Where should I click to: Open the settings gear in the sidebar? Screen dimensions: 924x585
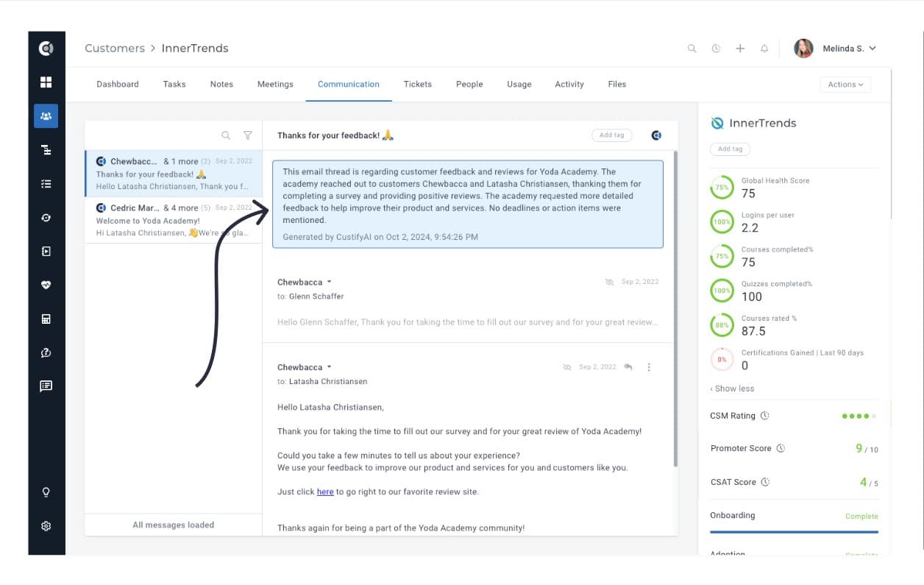tap(46, 526)
